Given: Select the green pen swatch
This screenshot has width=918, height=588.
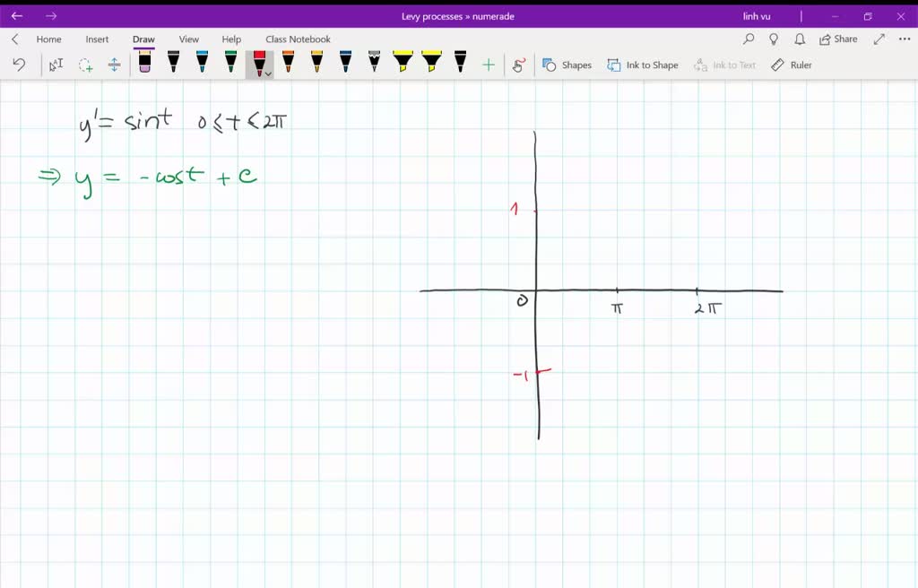Looking at the screenshot, I should (x=229, y=63).
